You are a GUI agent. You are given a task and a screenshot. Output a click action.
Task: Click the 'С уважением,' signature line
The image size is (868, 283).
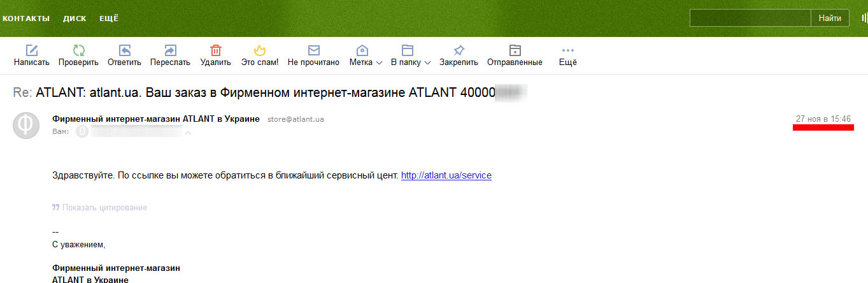click(79, 245)
